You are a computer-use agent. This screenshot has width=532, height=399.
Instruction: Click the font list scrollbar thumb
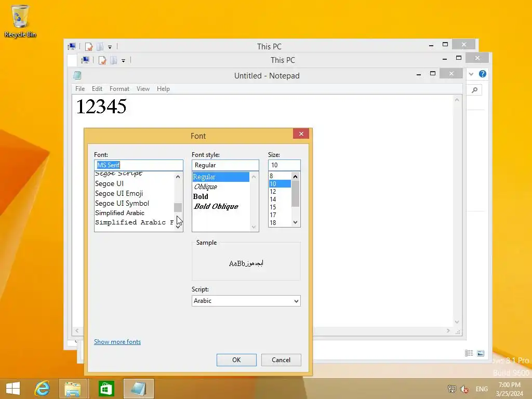click(178, 207)
